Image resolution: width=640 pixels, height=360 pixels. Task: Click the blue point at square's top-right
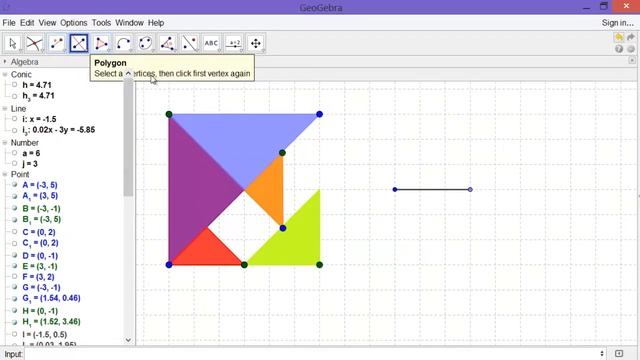pos(320,114)
